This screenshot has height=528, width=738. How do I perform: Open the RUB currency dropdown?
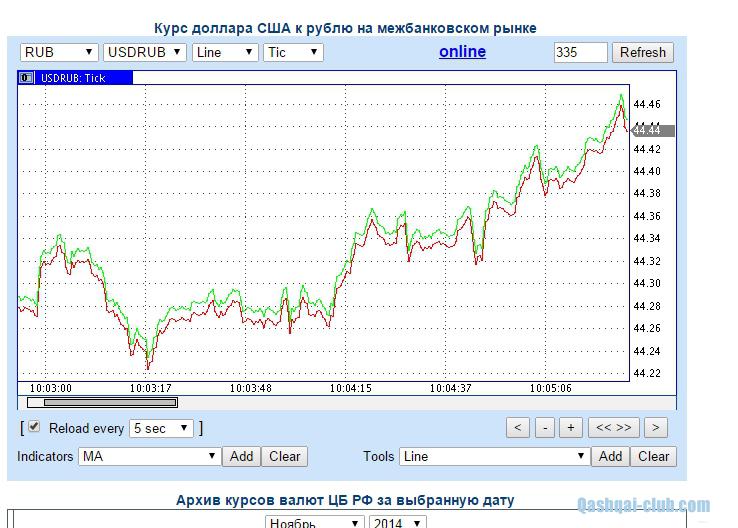tap(59, 52)
